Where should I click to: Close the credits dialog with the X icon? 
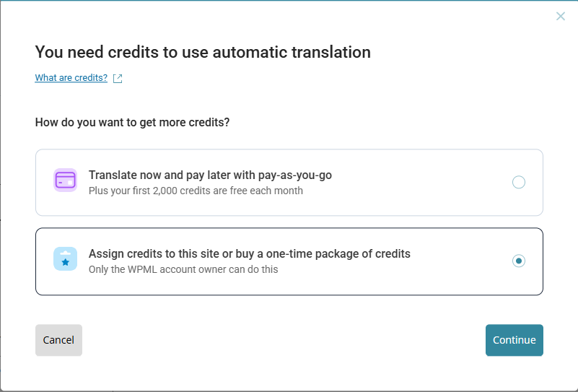561,16
